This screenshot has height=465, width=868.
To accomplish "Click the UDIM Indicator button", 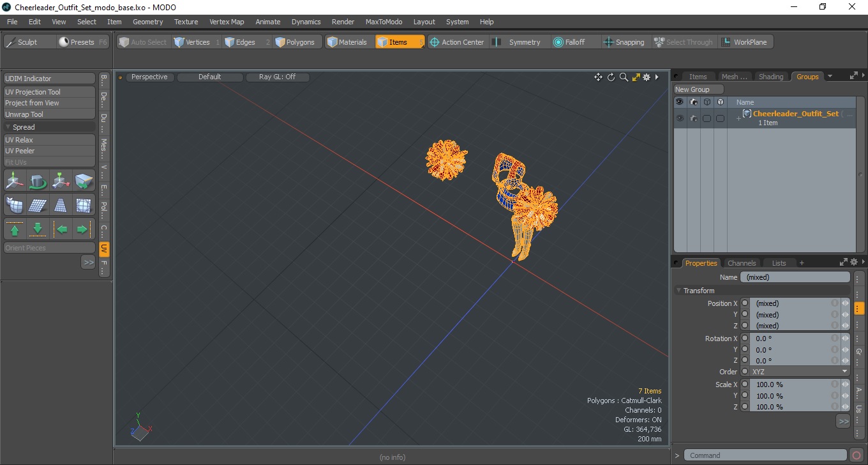I will [x=49, y=79].
